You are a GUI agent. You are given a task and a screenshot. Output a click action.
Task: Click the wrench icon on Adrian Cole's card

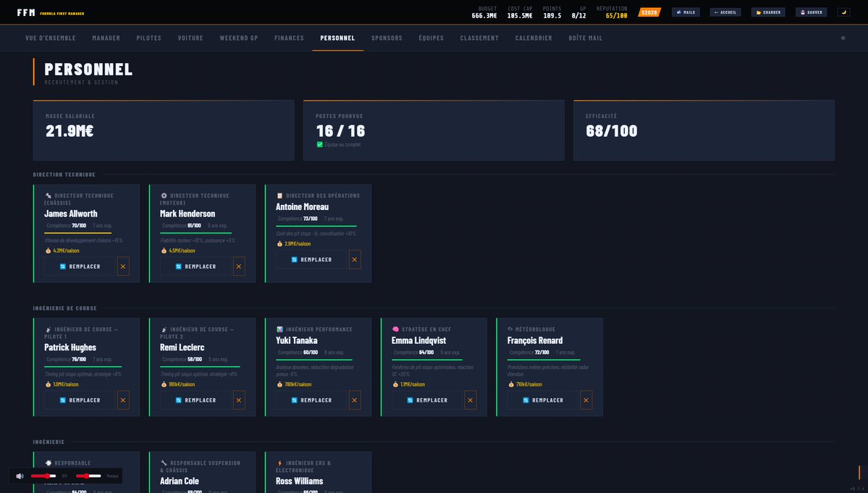click(x=164, y=463)
